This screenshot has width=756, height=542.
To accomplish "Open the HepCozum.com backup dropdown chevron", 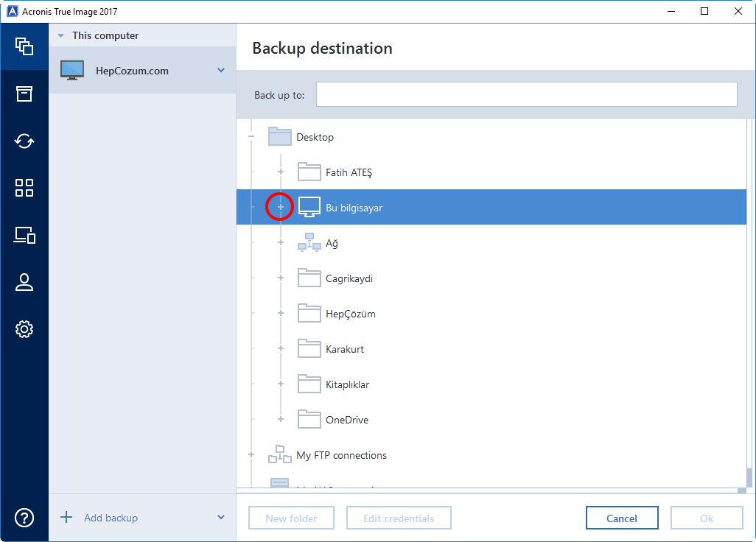I will pyautogui.click(x=221, y=71).
